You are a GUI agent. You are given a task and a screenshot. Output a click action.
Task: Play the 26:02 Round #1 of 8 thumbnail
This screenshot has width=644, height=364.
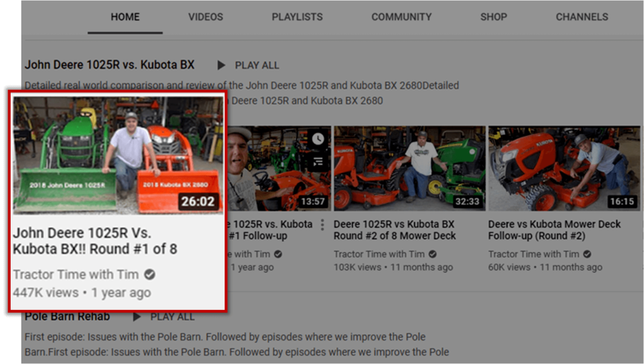pyautogui.click(x=118, y=155)
